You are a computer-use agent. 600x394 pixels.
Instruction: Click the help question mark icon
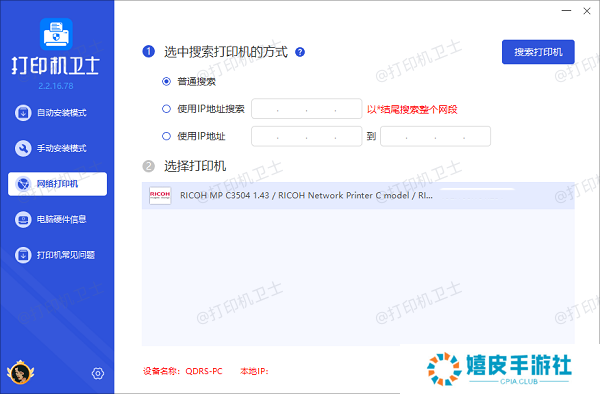pyautogui.click(x=300, y=52)
